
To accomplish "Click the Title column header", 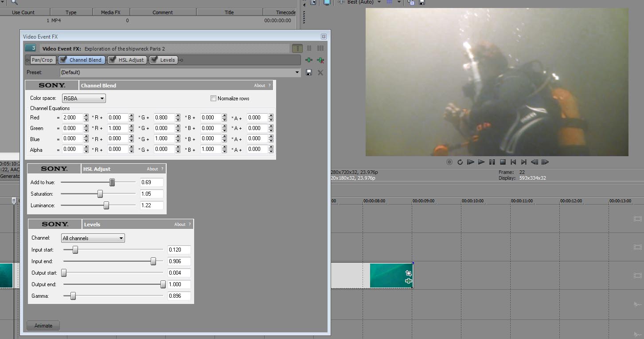I will coord(229,12).
